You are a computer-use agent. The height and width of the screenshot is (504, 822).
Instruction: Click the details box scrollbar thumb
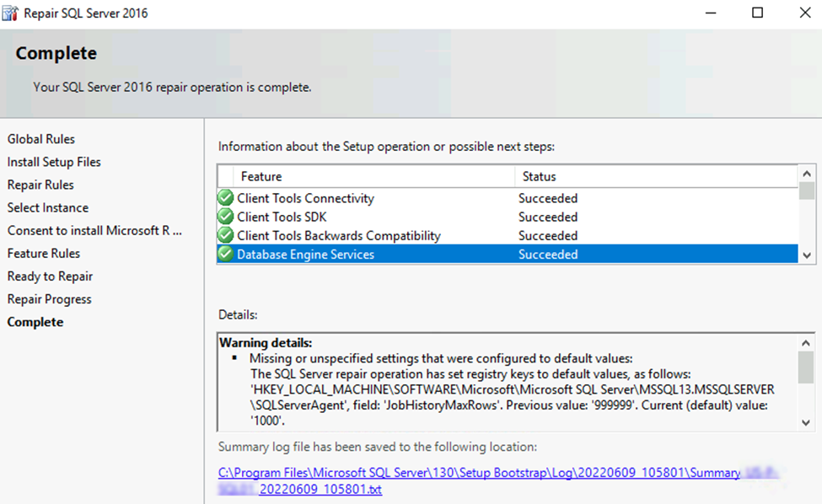[x=806, y=367]
